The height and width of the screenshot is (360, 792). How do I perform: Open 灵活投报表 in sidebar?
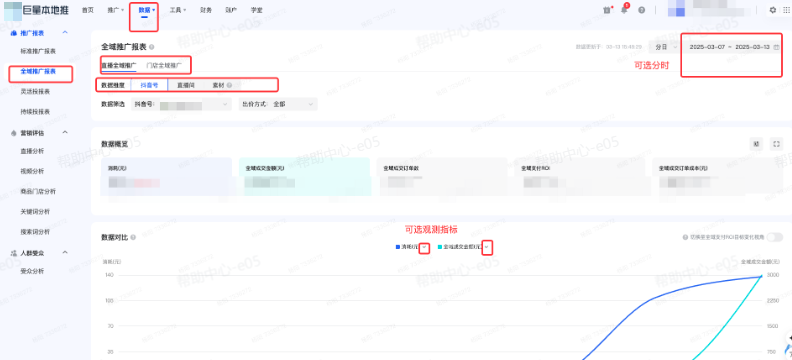pyautogui.click(x=35, y=91)
